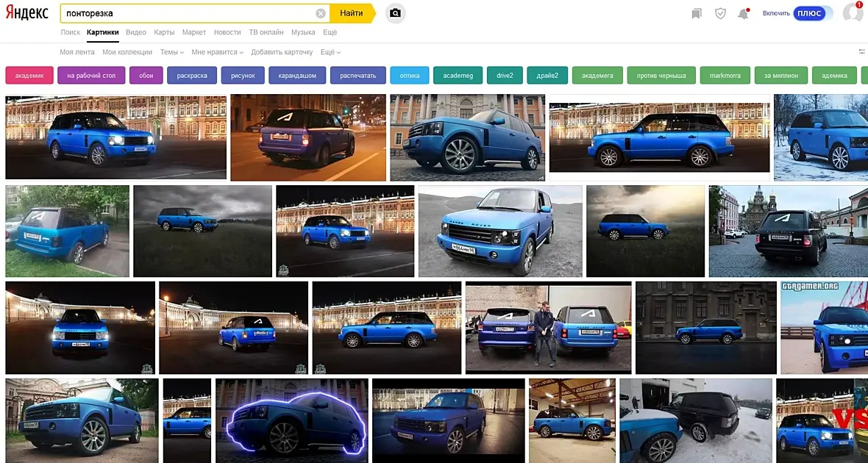Click the Yandex logo
The image size is (868, 463).
[x=26, y=13]
